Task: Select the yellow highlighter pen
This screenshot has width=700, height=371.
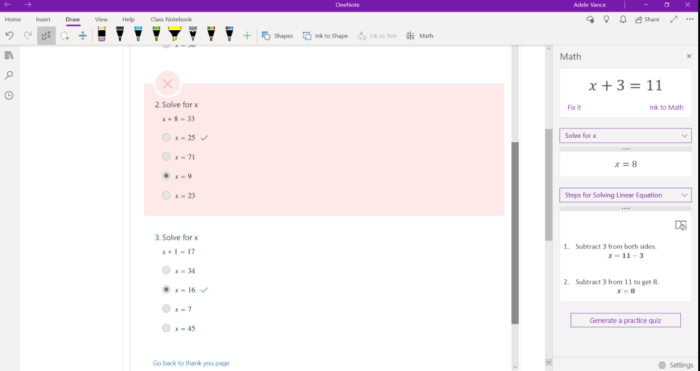Action: click(x=175, y=34)
